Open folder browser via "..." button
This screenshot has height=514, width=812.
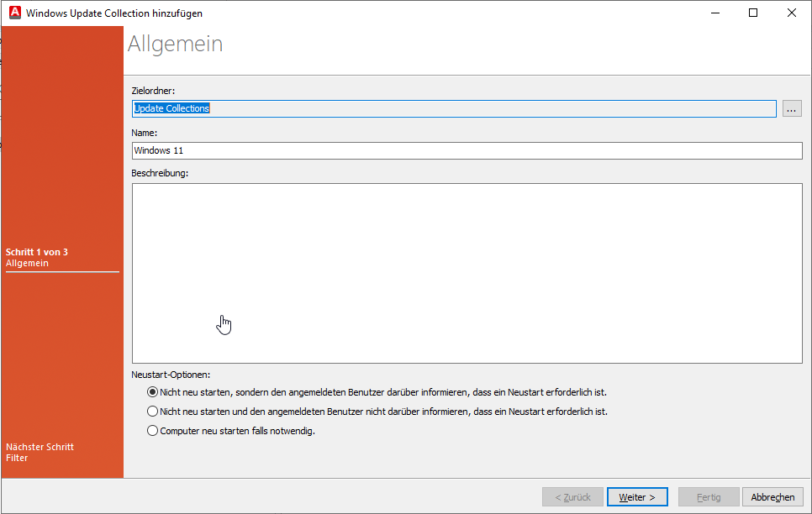(791, 108)
